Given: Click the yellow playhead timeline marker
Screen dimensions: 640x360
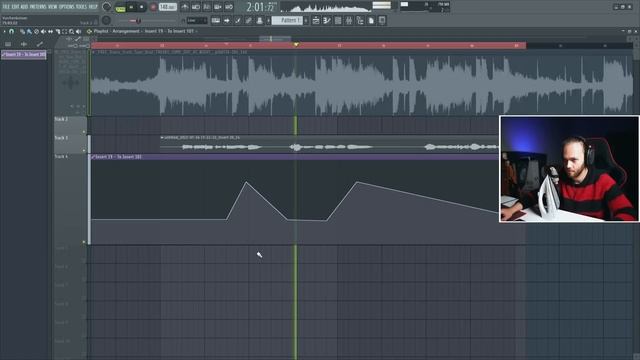Looking at the screenshot, I should pyautogui.click(x=296, y=44).
